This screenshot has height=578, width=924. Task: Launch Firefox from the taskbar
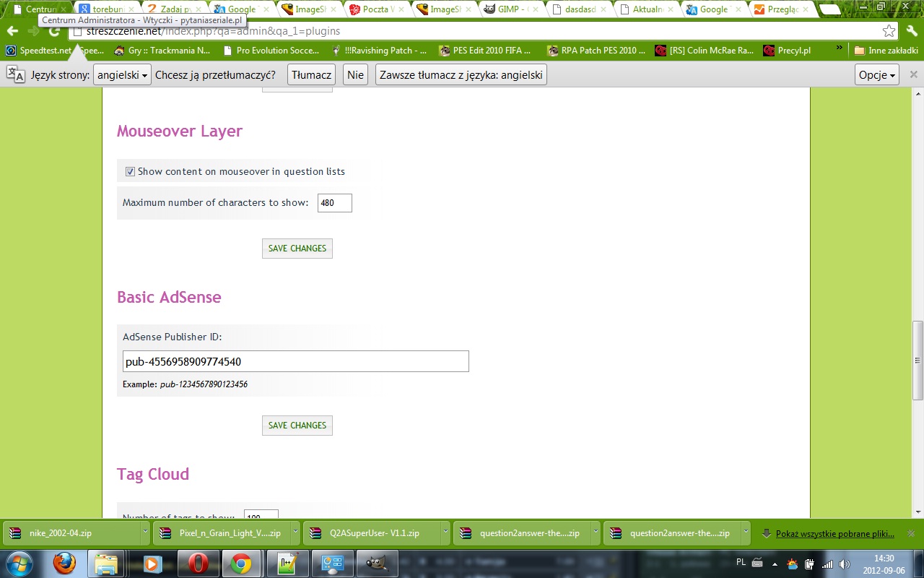(65, 563)
